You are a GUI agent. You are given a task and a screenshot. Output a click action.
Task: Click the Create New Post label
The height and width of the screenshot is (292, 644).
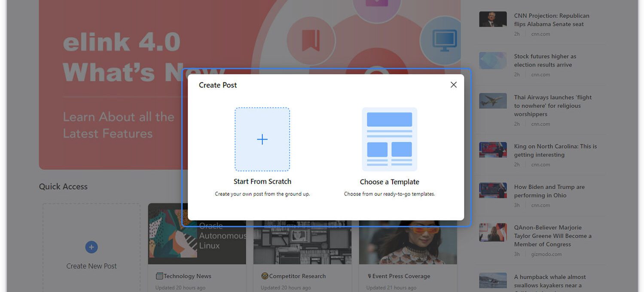[x=92, y=266]
